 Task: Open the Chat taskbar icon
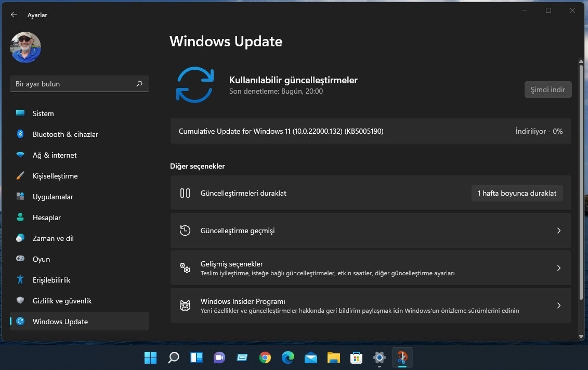(x=219, y=358)
